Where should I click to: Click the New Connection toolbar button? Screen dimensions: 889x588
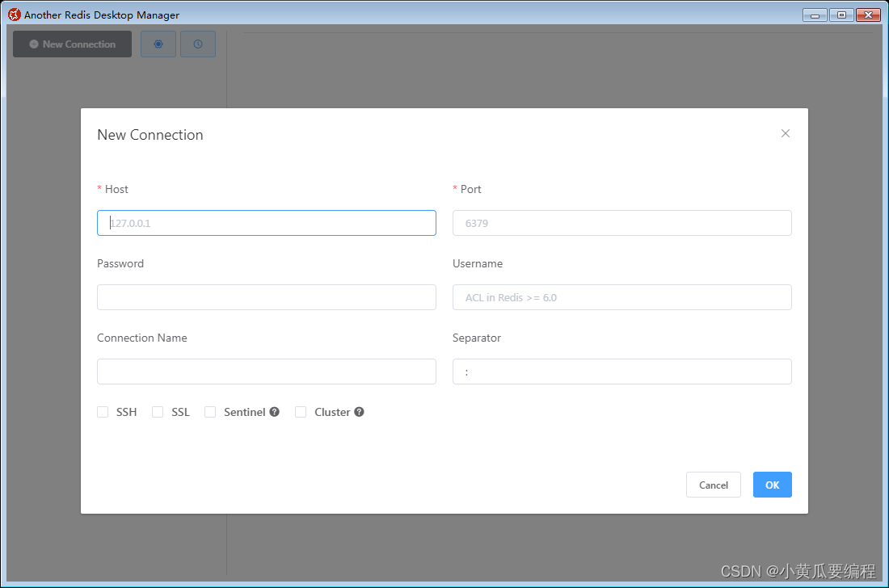pos(73,44)
